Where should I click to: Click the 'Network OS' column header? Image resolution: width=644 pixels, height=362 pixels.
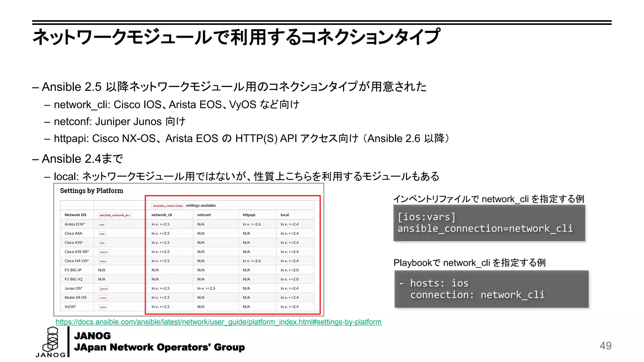pyautogui.click(x=75, y=215)
